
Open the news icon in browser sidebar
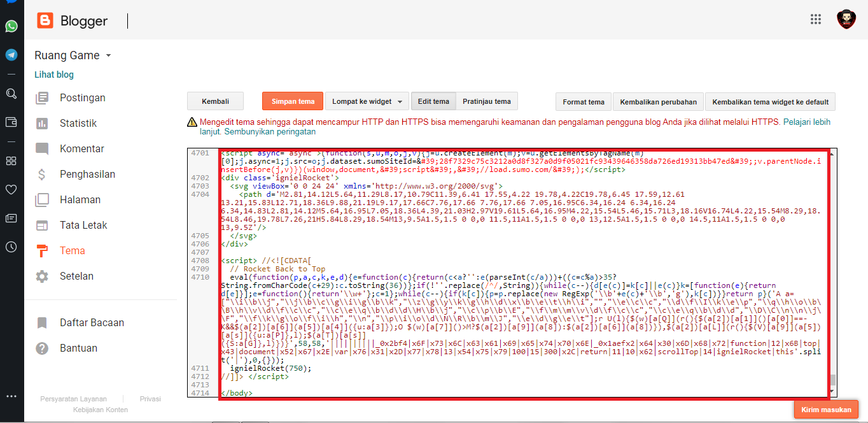point(11,218)
